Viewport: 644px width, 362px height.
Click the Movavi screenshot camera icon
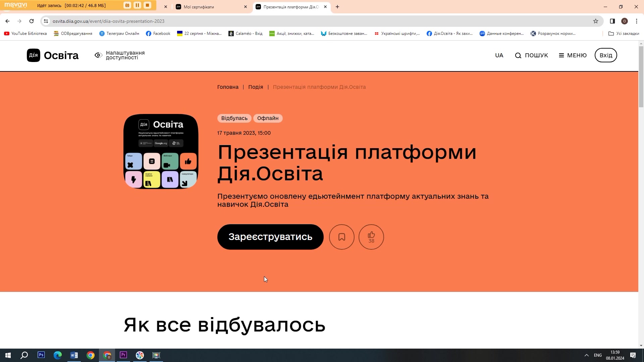[x=127, y=5]
